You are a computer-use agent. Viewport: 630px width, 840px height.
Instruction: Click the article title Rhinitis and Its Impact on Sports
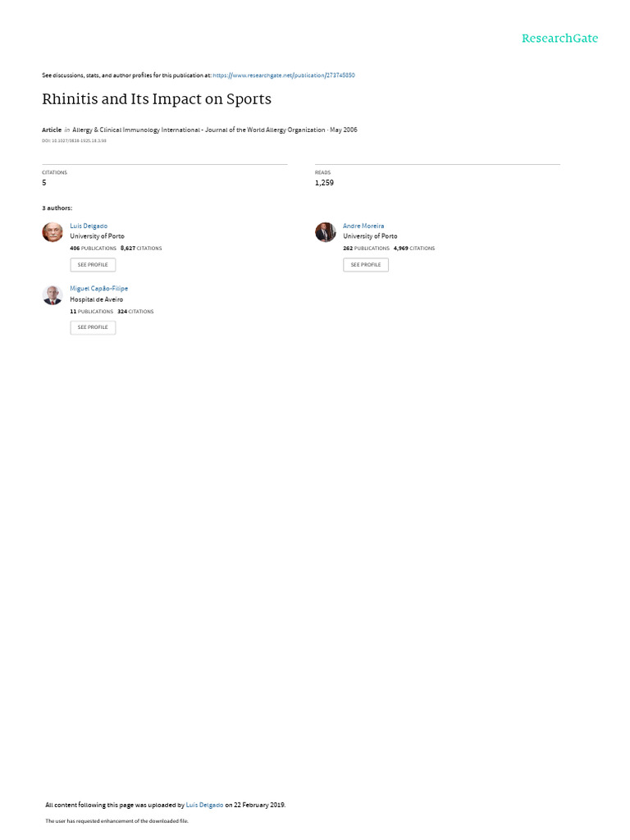click(157, 99)
